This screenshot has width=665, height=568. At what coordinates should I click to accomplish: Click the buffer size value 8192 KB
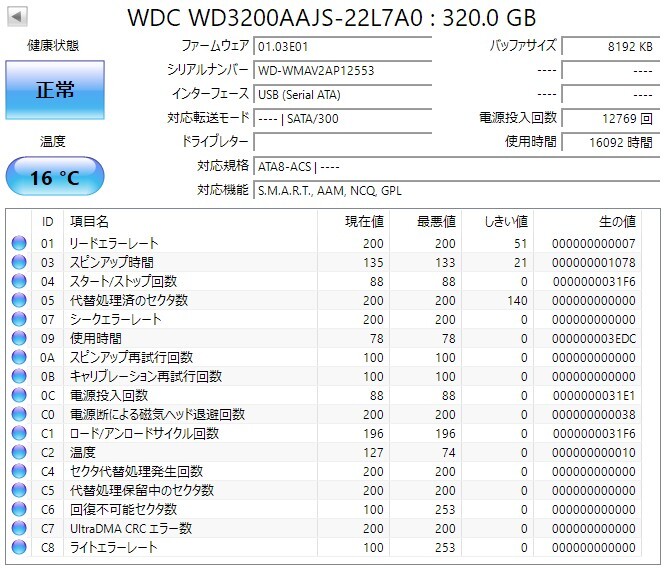pyautogui.click(x=611, y=46)
